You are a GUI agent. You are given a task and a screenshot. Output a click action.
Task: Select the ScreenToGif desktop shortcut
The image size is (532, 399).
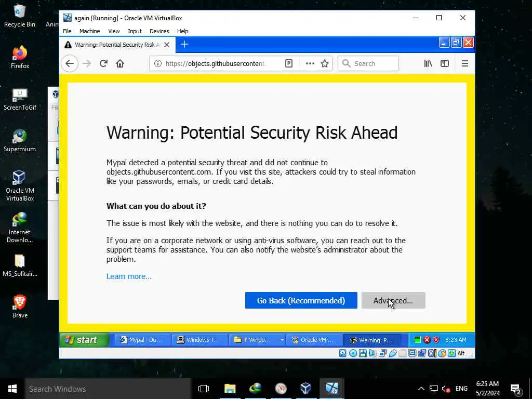coord(20,99)
